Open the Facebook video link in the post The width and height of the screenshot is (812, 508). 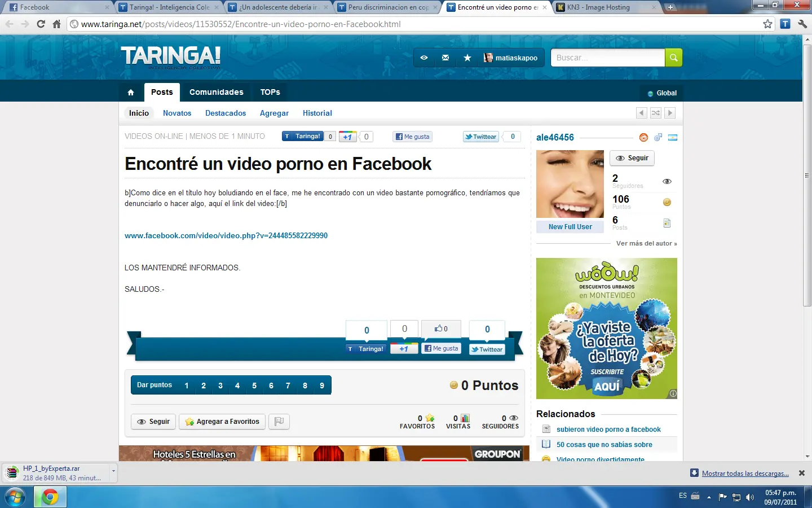click(226, 235)
